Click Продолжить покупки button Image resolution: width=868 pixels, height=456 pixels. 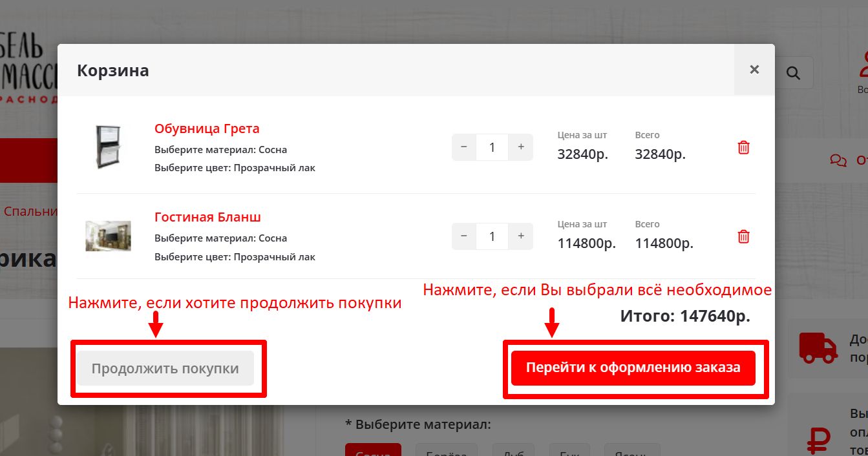[165, 369]
